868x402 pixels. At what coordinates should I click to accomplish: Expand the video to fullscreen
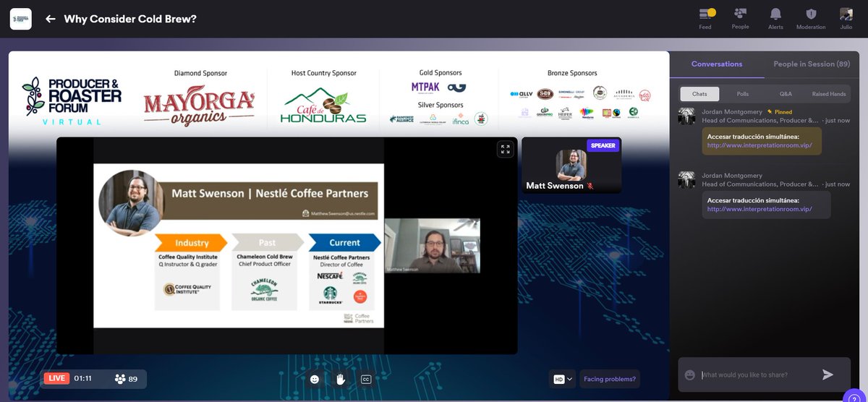(504, 150)
